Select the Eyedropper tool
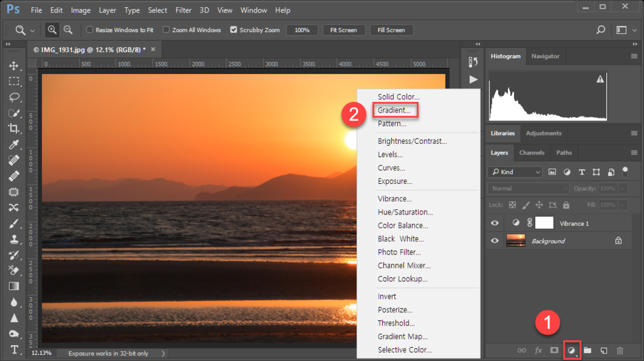Image resolution: width=644 pixels, height=361 pixels. click(13, 145)
